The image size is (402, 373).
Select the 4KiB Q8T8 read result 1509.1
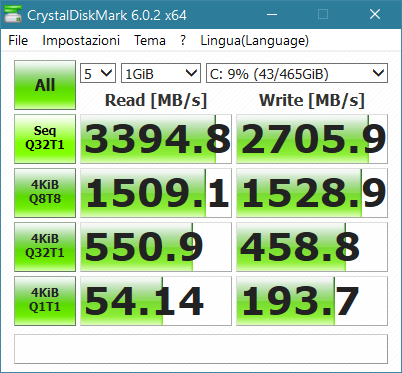[x=156, y=193]
